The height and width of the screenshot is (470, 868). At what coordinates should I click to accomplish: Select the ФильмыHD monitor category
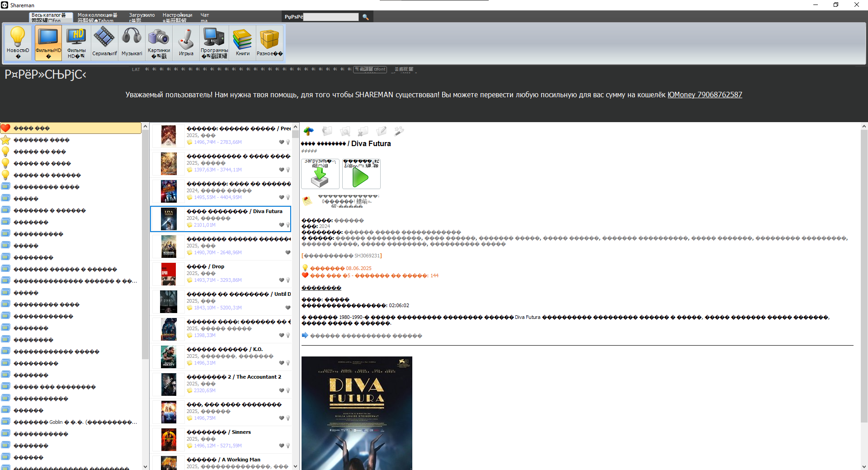tap(48, 43)
